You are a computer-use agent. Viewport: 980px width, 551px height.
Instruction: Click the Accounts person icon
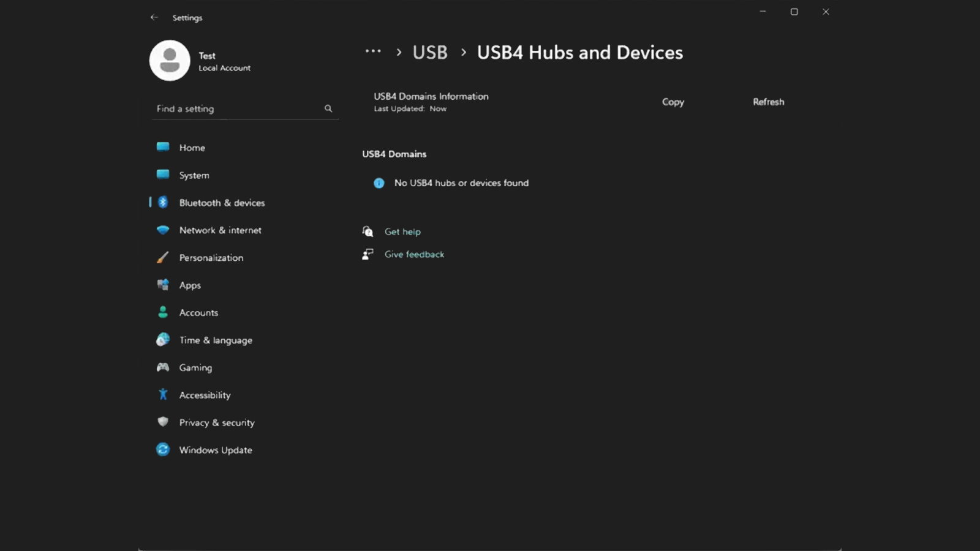coord(163,312)
